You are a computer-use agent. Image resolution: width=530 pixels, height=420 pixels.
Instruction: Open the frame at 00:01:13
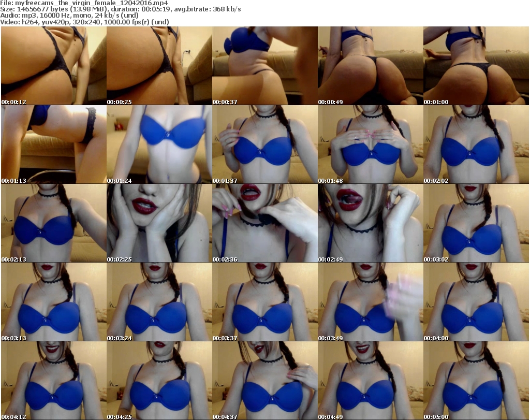(x=53, y=145)
